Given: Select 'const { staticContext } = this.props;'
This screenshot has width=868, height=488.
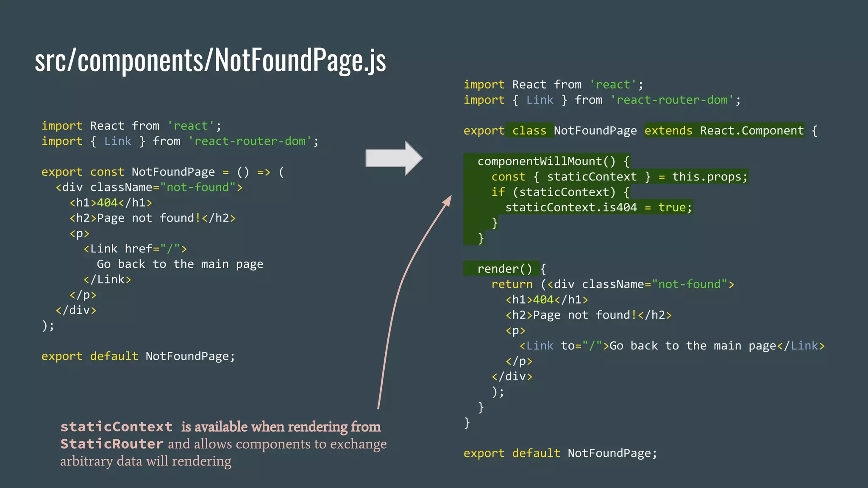Looking at the screenshot, I should point(620,177).
